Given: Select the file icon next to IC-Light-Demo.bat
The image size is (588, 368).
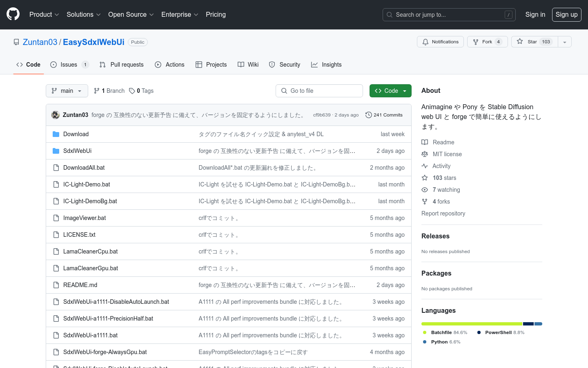Looking at the screenshot, I should (56, 184).
